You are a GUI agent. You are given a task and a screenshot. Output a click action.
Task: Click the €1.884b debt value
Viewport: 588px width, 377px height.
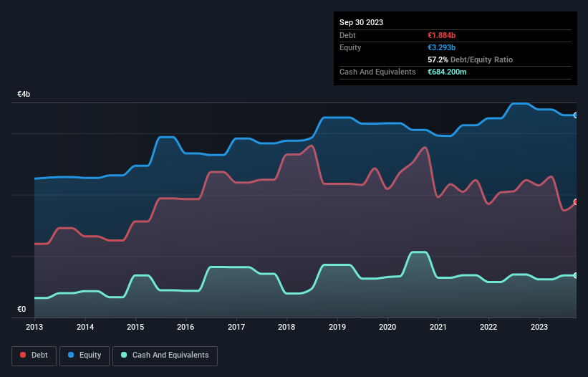[x=441, y=35]
